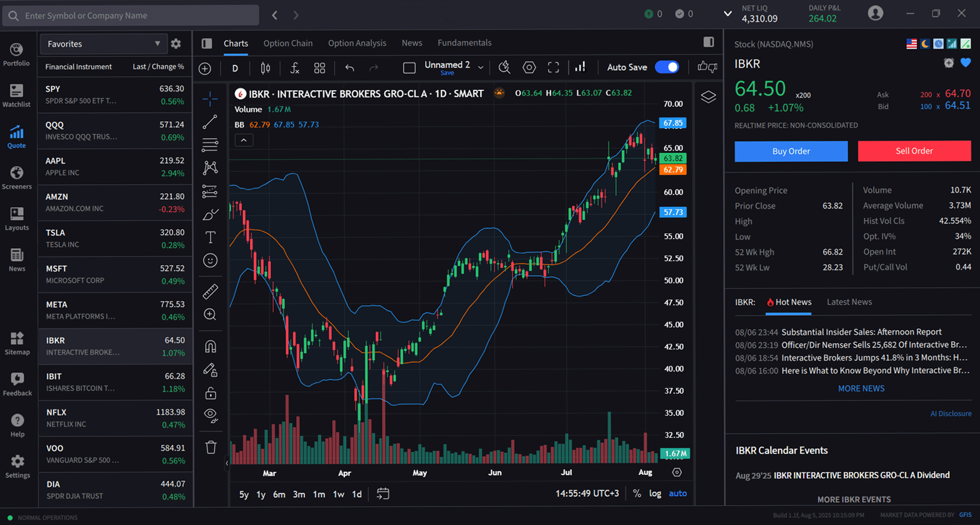This screenshot has width=980, height=525.
Task: Click the trash icon to remove drawings
Action: 211,447
